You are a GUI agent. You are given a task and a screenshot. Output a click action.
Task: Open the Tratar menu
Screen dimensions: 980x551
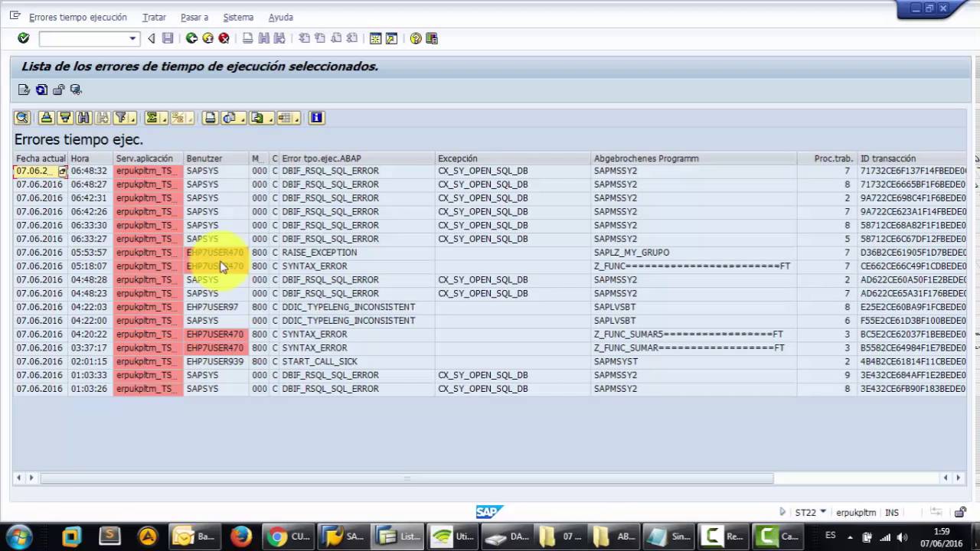click(x=154, y=17)
